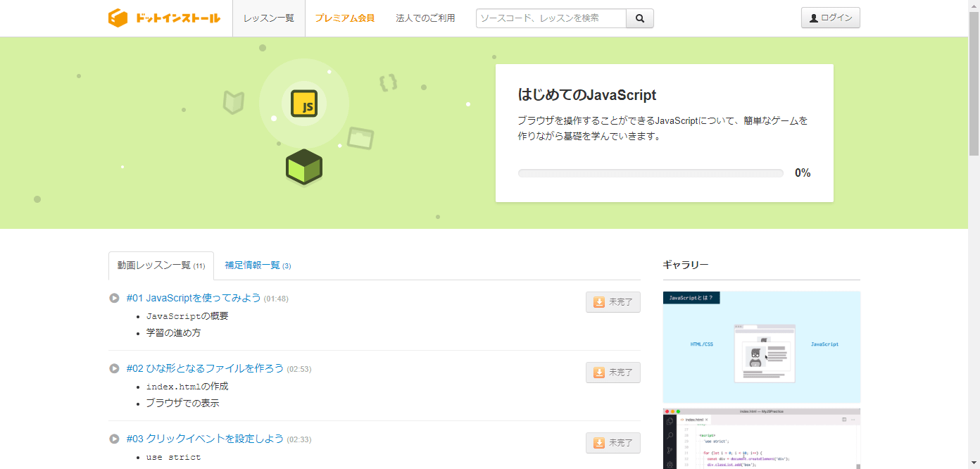
Task: Click inside the lesson search input field
Action: (x=549, y=18)
